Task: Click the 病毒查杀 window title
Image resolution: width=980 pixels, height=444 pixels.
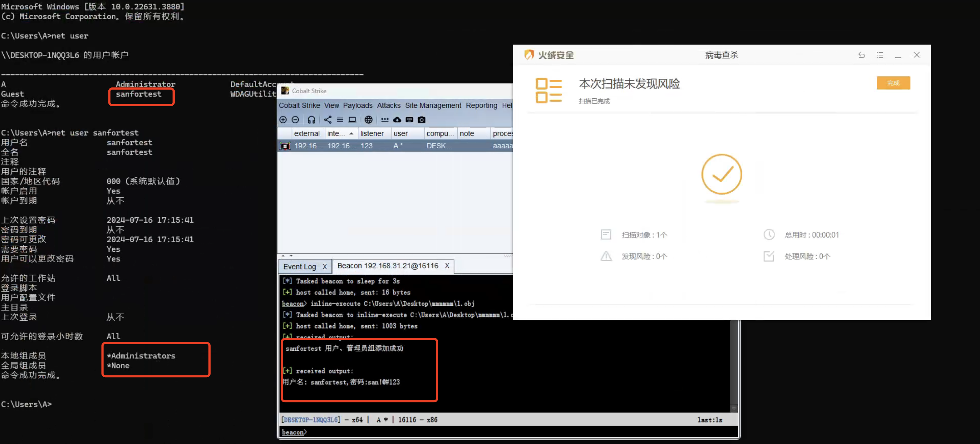Action: pos(721,55)
